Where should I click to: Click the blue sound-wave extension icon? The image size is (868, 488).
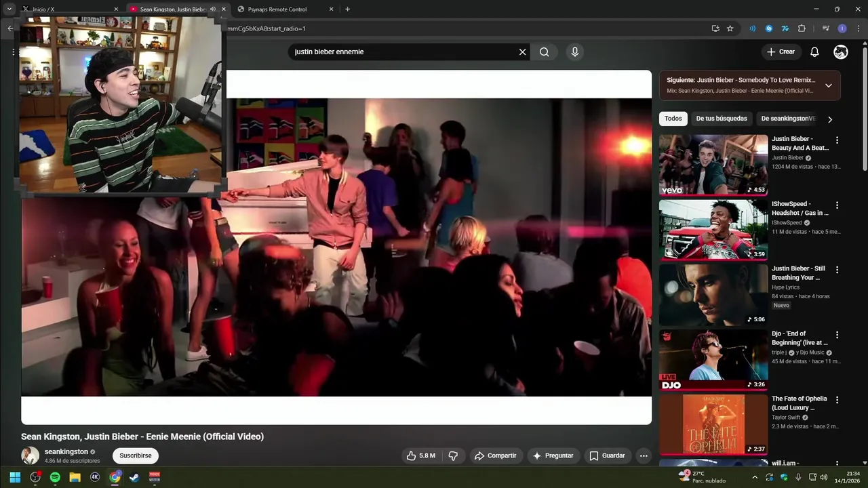point(752,28)
